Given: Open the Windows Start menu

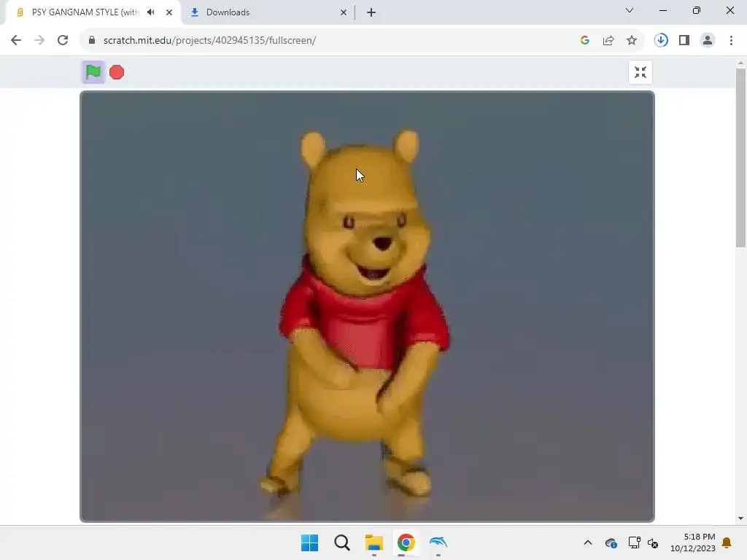Looking at the screenshot, I should [309, 542].
